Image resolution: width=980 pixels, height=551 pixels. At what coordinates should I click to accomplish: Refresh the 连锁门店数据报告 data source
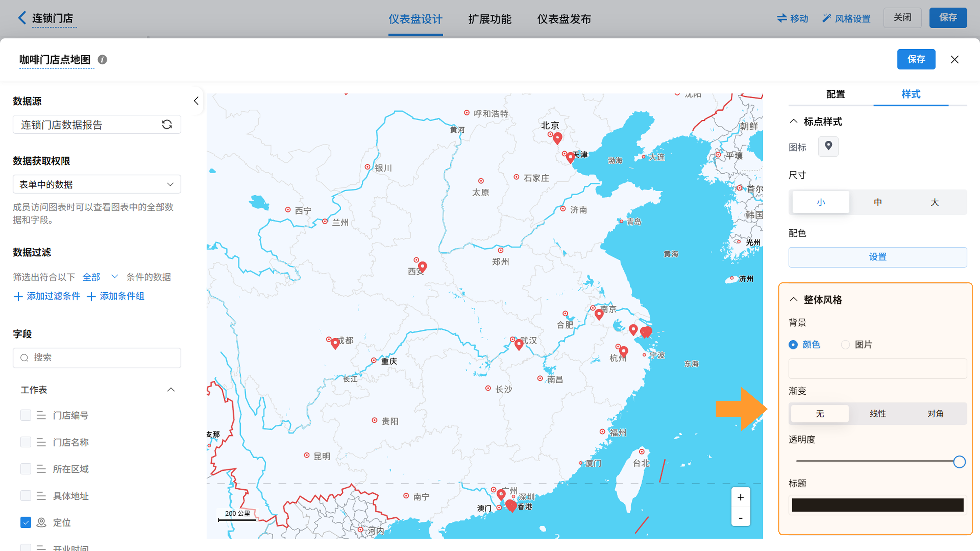click(167, 124)
